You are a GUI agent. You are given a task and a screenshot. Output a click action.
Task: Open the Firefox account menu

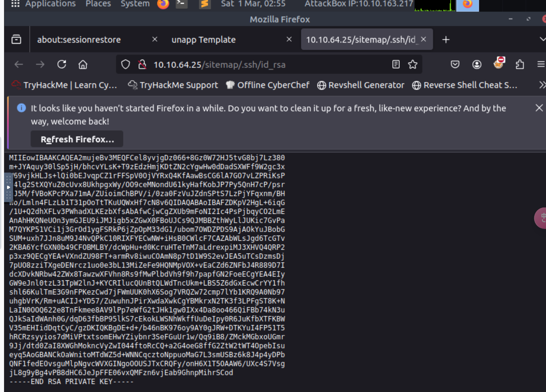pos(477,64)
